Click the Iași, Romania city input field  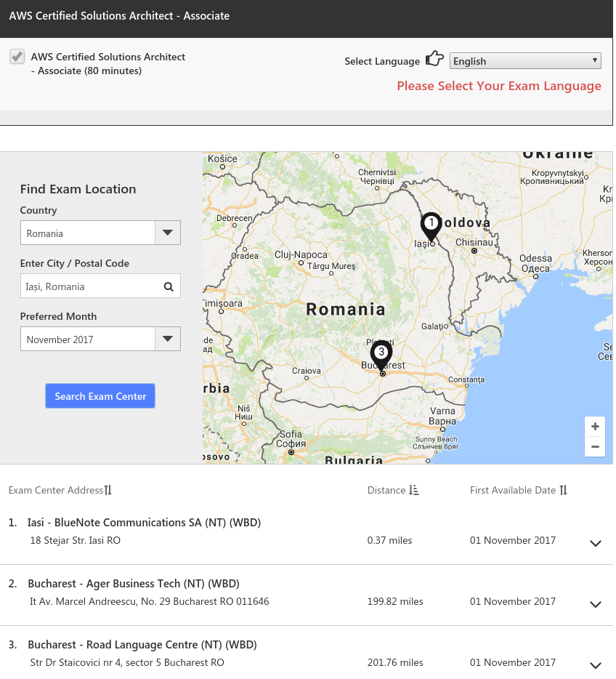click(101, 287)
